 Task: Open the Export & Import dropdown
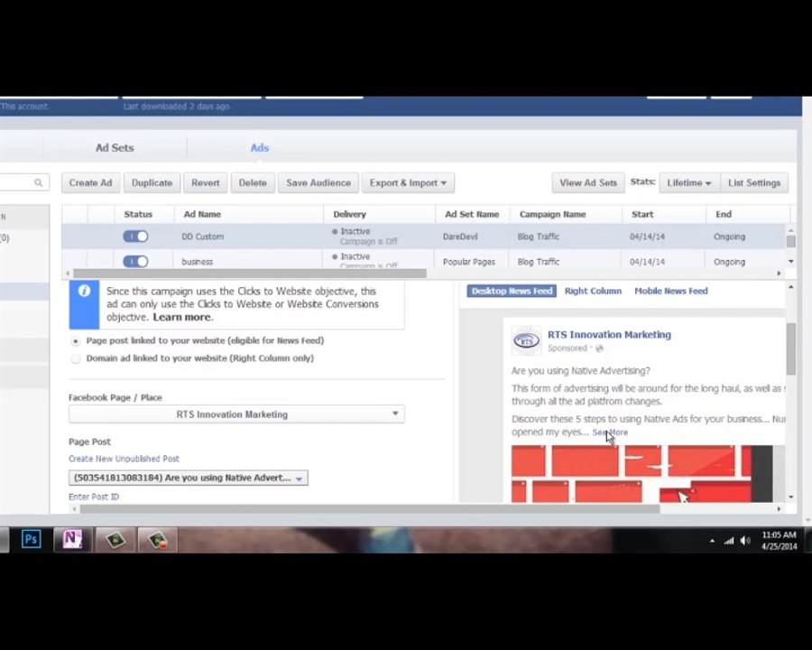pyautogui.click(x=408, y=182)
